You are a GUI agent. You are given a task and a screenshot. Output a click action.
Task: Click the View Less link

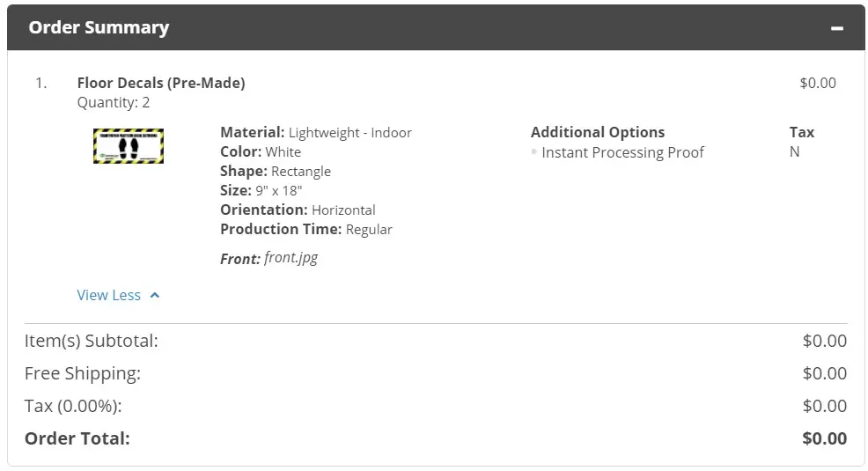(108, 295)
